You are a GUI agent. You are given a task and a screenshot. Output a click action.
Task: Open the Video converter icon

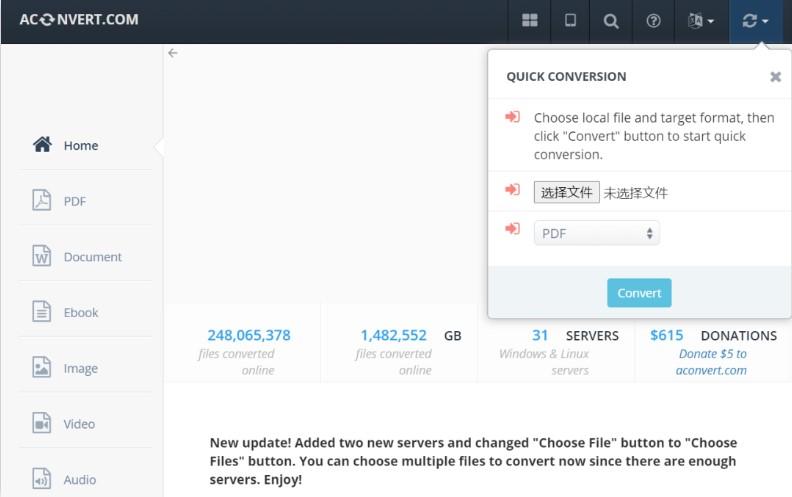(41, 423)
